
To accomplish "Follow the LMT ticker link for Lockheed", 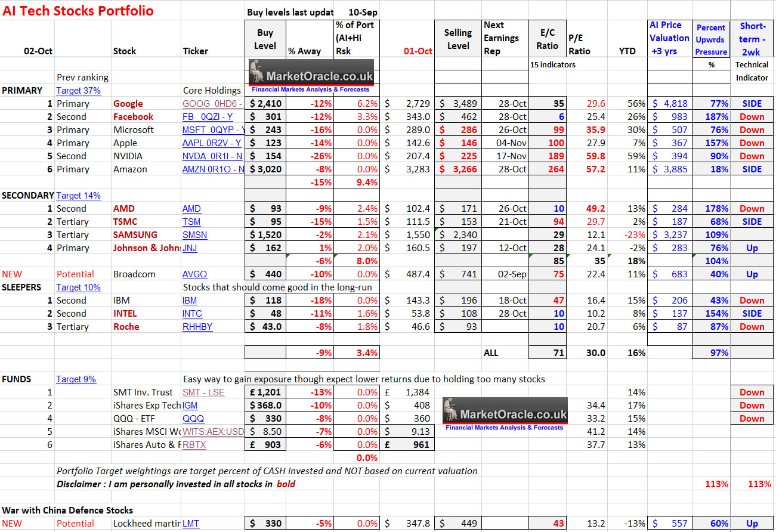I will (x=191, y=524).
